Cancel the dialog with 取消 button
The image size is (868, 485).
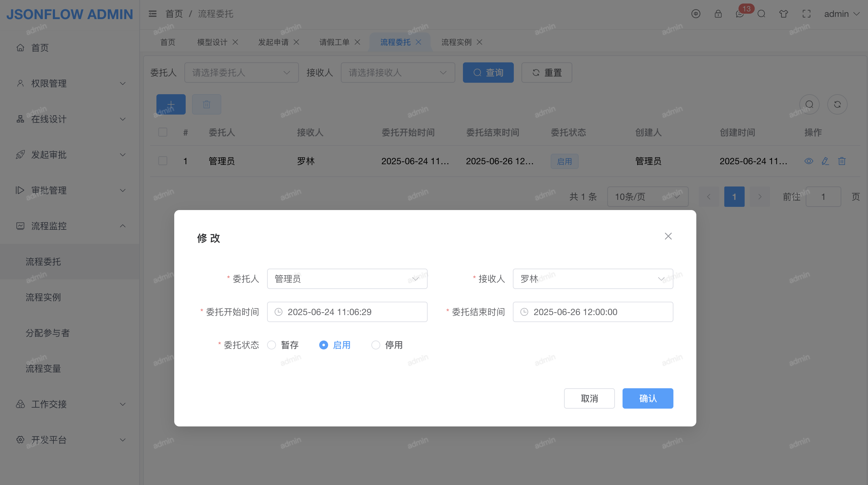pos(589,398)
